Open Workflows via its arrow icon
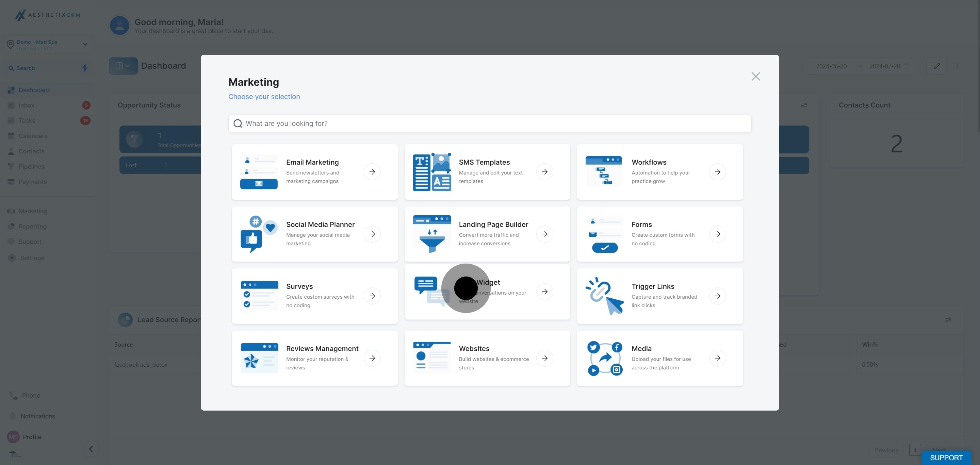Screen dimensions: 980x465 717,171
